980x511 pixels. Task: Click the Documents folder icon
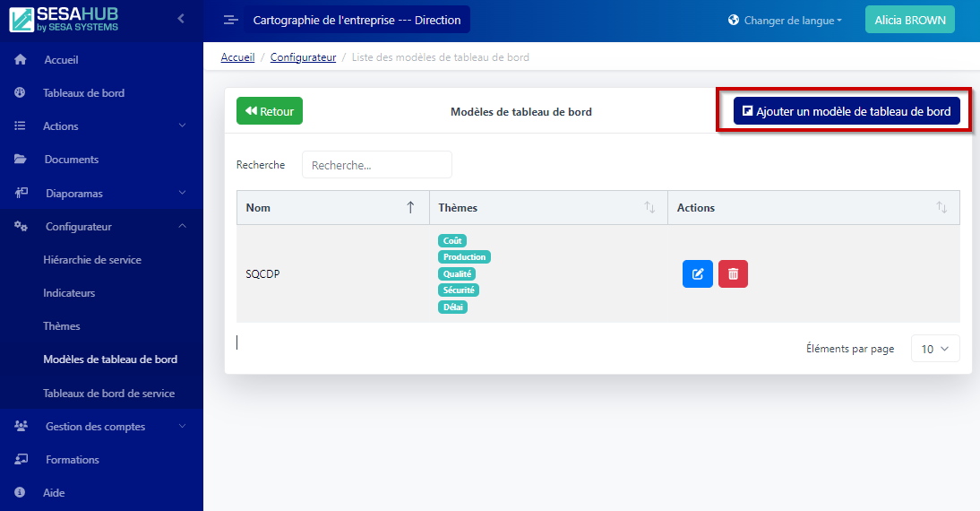coord(20,159)
